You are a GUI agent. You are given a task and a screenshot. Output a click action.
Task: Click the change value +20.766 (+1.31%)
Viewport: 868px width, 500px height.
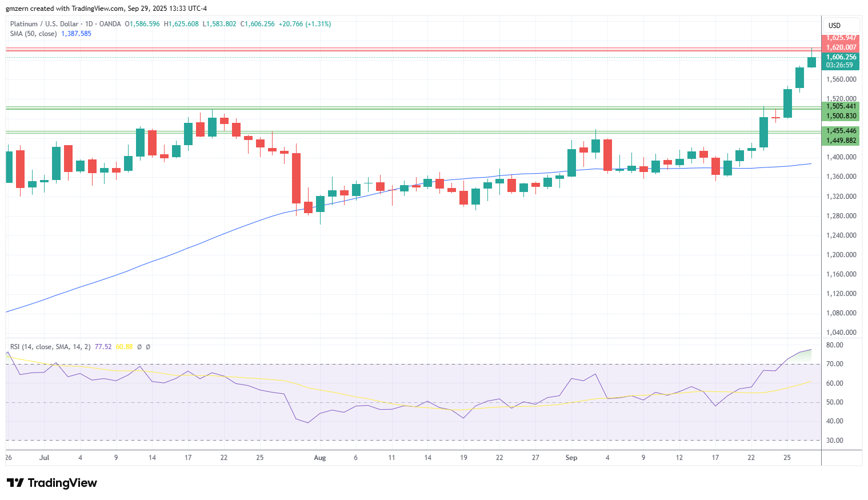point(305,24)
